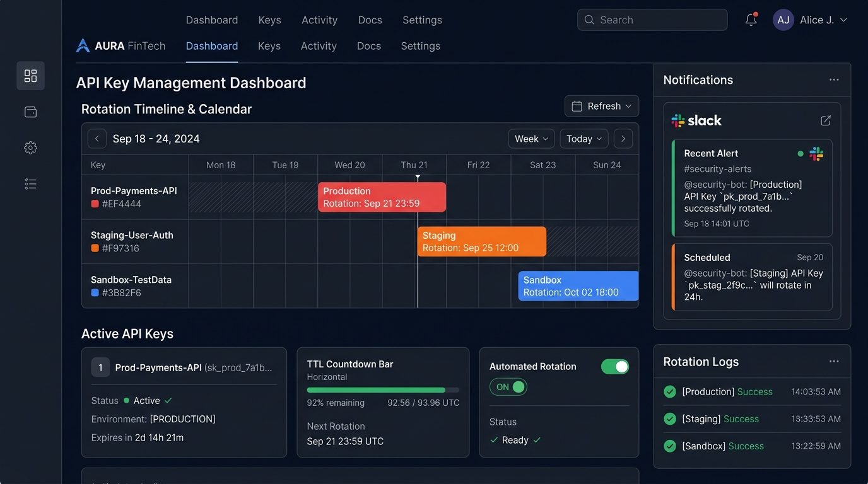This screenshot has width=868, height=484.
Task: Click the check mark next to Active status
Action: point(168,401)
